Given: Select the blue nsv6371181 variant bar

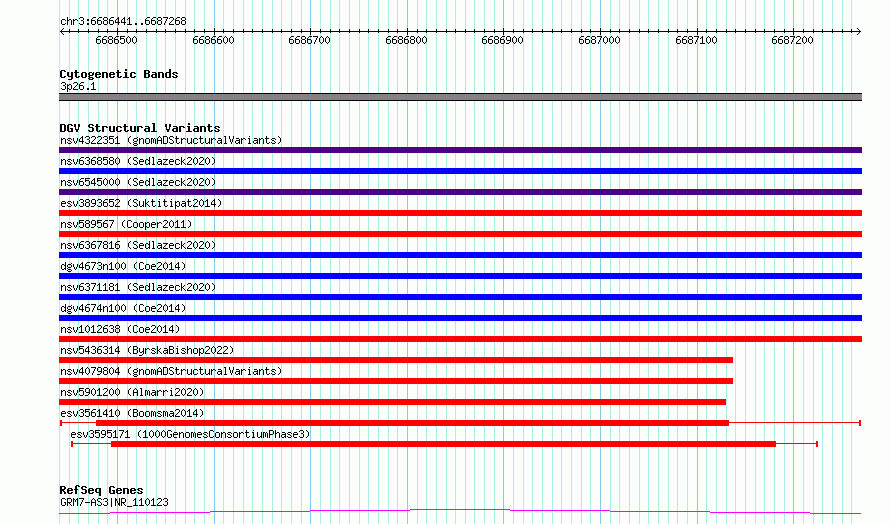Looking at the screenshot, I should coord(460,297).
